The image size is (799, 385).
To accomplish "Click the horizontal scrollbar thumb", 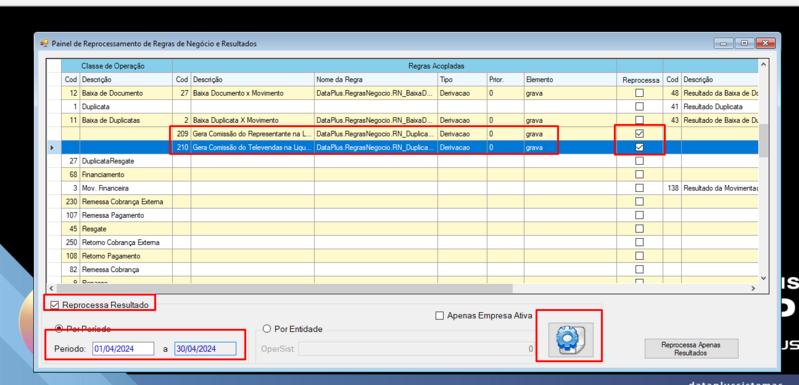I will point(284,288).
